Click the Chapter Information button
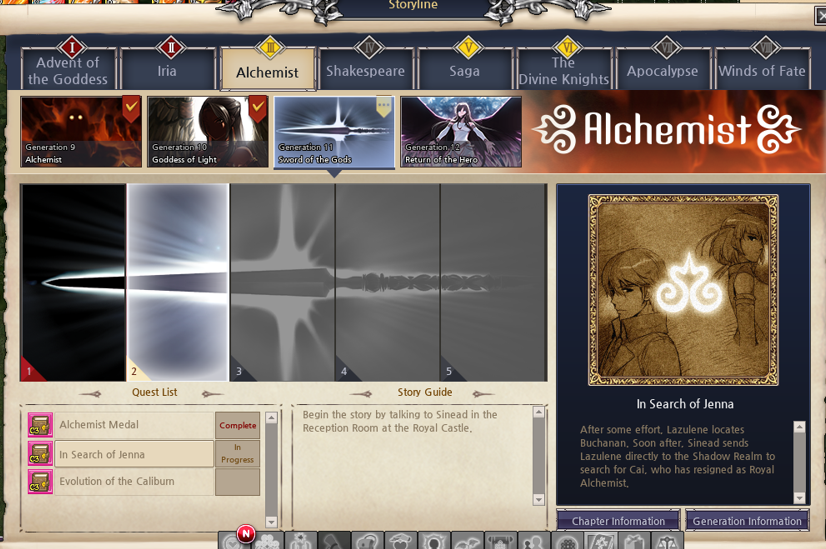The image size is (826, 549). [618, 521]
